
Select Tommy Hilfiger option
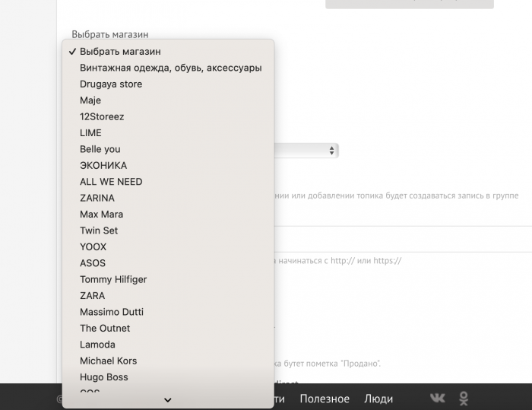point(168,280)
